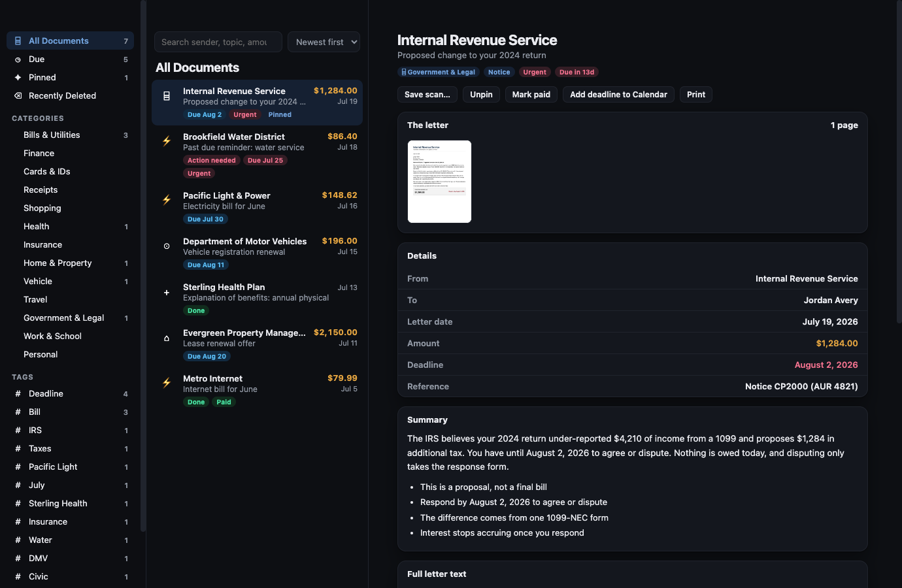Click the All Documents sidebar icon
Image resolution: width=902 pixels, height=588 pixels.
point(18,41)
